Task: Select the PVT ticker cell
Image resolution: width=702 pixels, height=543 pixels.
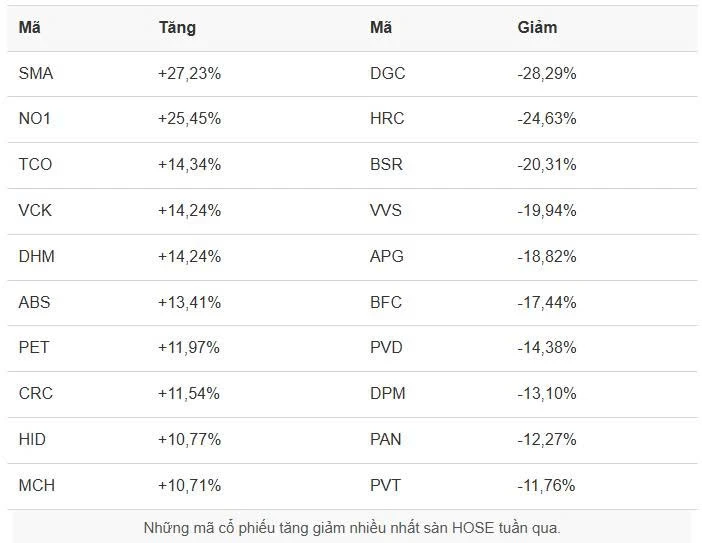Action: click(386, 486)
